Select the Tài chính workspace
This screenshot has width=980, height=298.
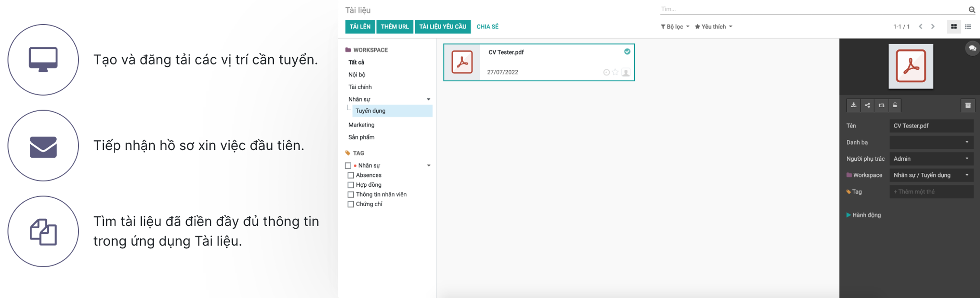[x=360, y=87]
